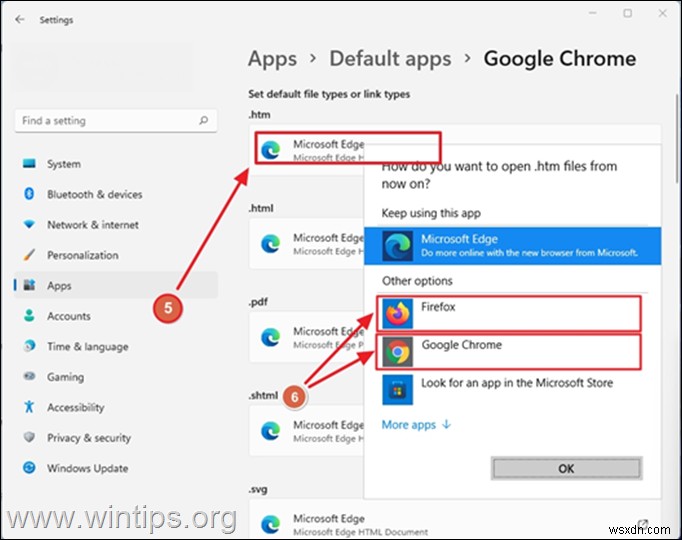Click the Google Chrome icon in popup
This screenshot has height=540, width=682.
point(398,352)
